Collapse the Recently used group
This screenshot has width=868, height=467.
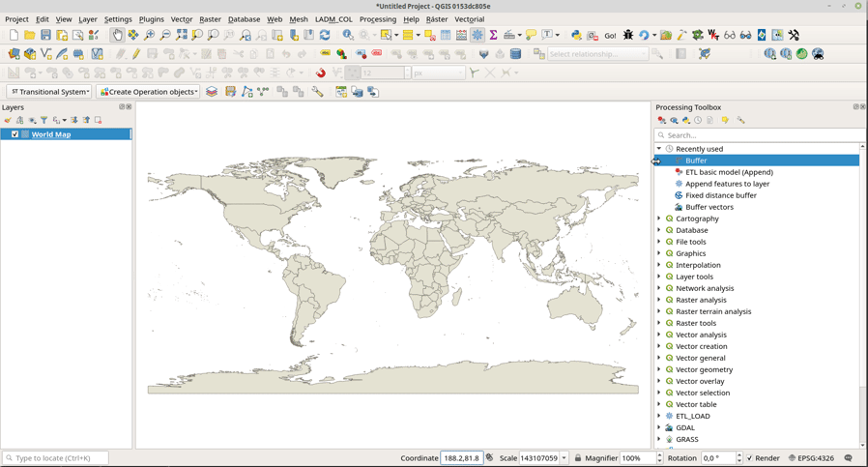(659, 149)
